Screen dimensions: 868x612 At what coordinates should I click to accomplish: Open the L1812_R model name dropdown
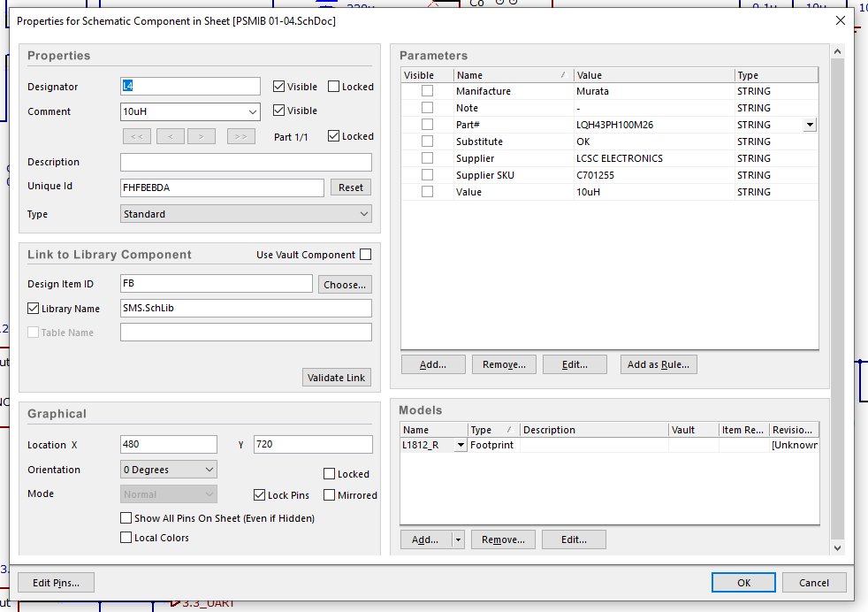[461, 445]
